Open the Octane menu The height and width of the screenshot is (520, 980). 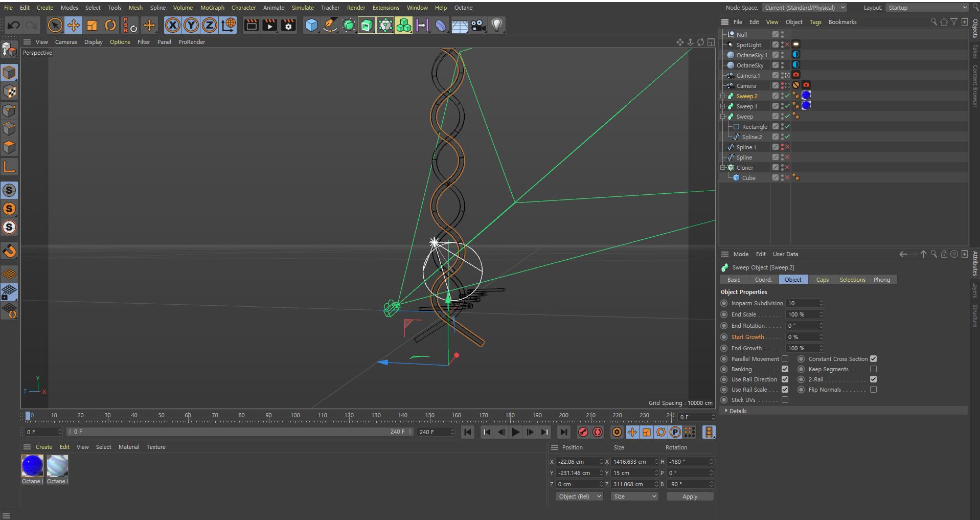pyautogui.click(x=463, y=8)
